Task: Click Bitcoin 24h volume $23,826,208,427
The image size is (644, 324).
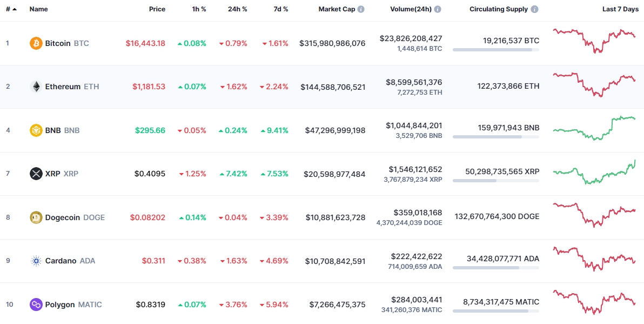Action: tap(411, 38)
